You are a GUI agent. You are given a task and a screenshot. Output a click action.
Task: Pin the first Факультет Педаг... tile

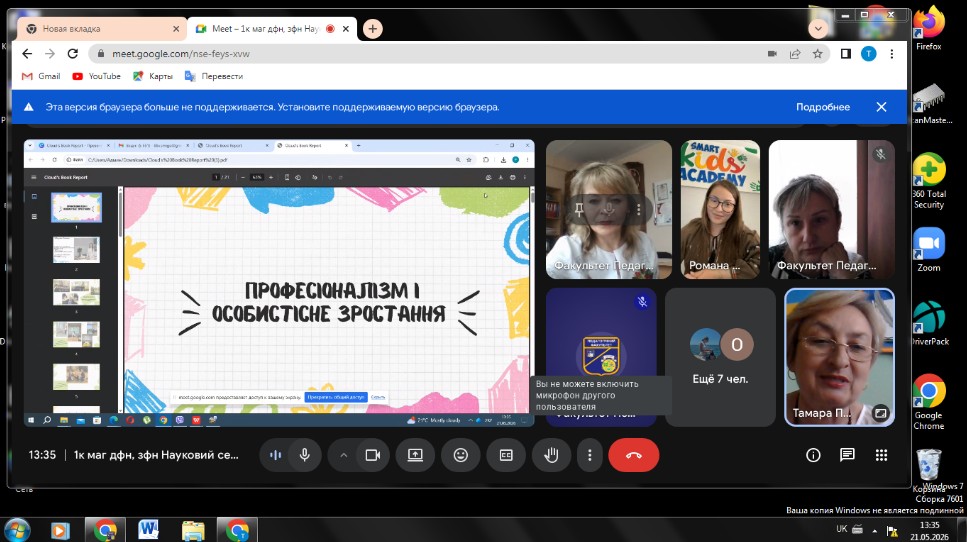[579, 210]
